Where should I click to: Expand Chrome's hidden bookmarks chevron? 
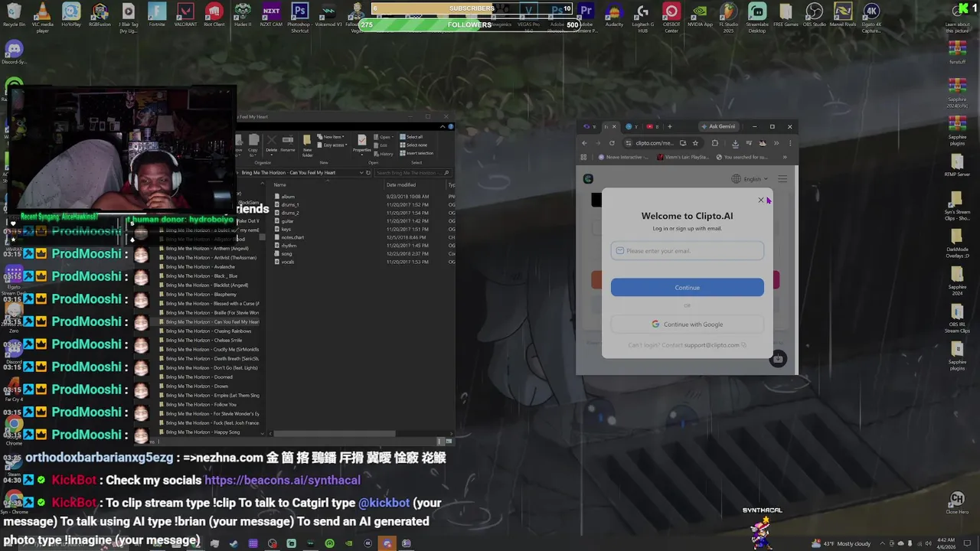[x=784, y=158]
